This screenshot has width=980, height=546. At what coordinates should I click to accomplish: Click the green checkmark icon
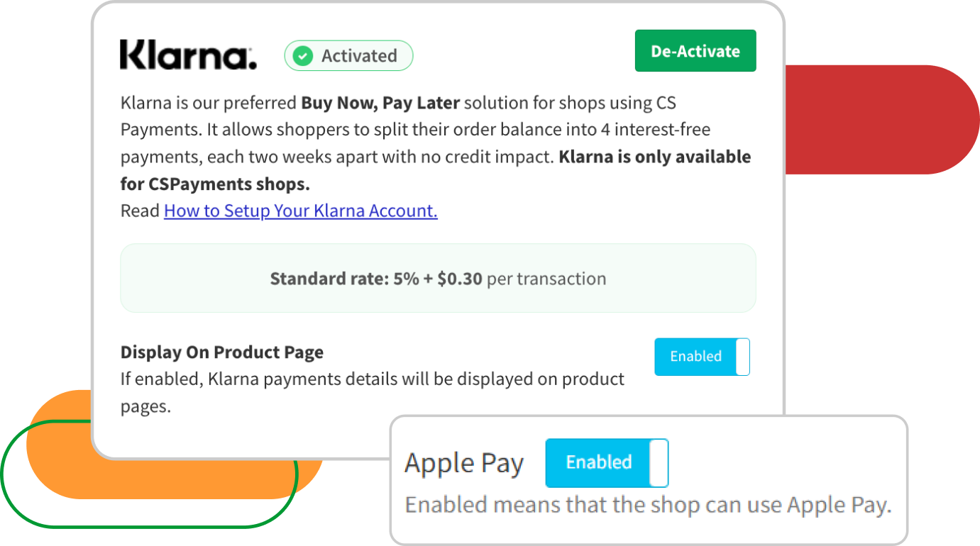(303, 56)
